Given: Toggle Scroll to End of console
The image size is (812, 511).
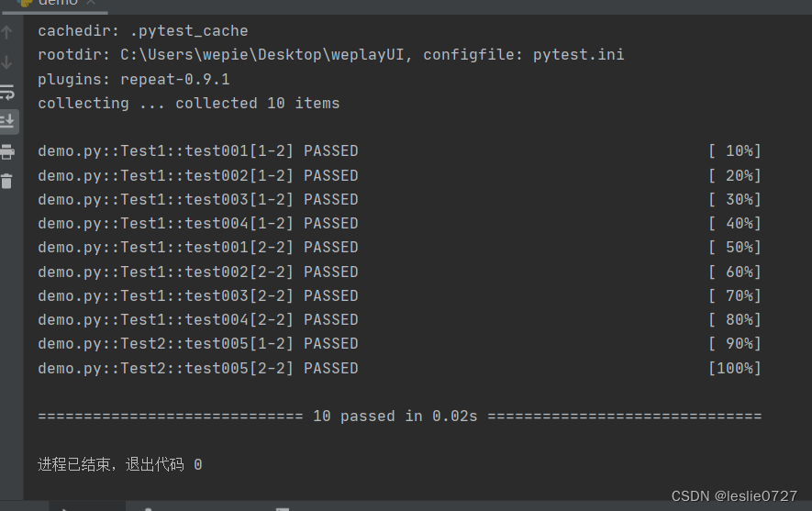Looking at the screenshot, I should coord(7,122).
